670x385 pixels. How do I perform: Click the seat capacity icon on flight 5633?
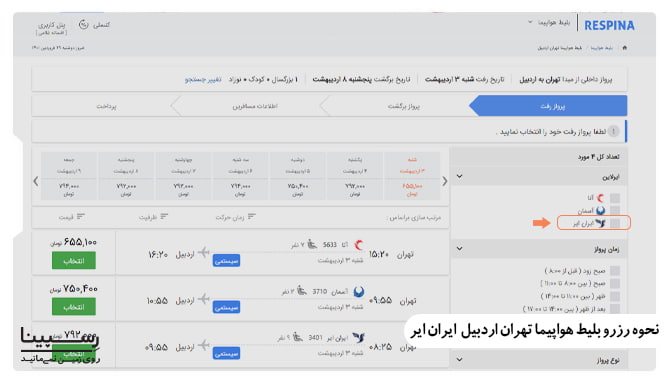(312, 245)
